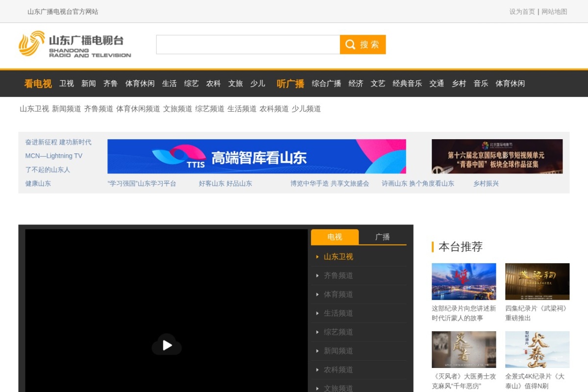Open the 灭风者 documentary thumbnail
Screen dimensions: 588x392
pos(464,349)
